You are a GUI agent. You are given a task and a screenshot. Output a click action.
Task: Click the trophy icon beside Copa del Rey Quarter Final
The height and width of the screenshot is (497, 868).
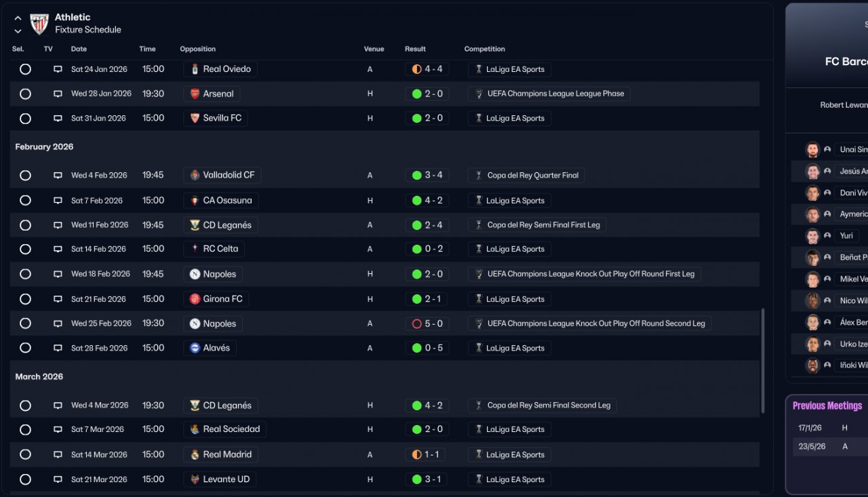[x=479, y=175]
